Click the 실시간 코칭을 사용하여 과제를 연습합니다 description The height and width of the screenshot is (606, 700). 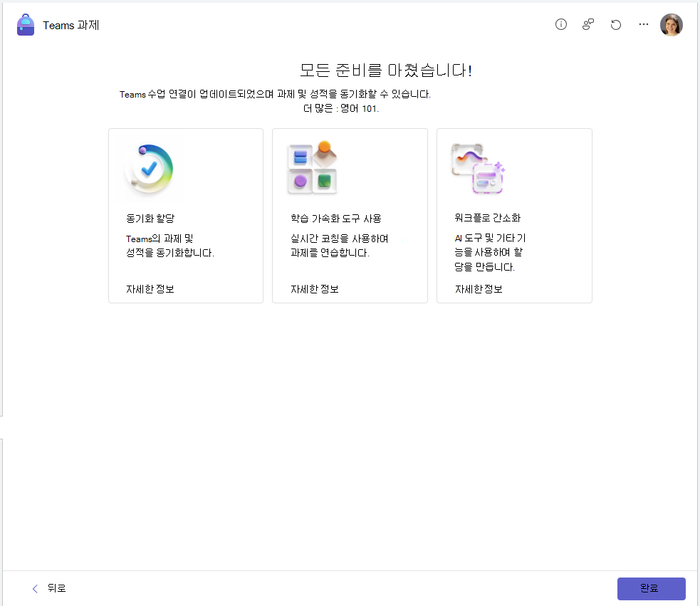coord(339,246)
